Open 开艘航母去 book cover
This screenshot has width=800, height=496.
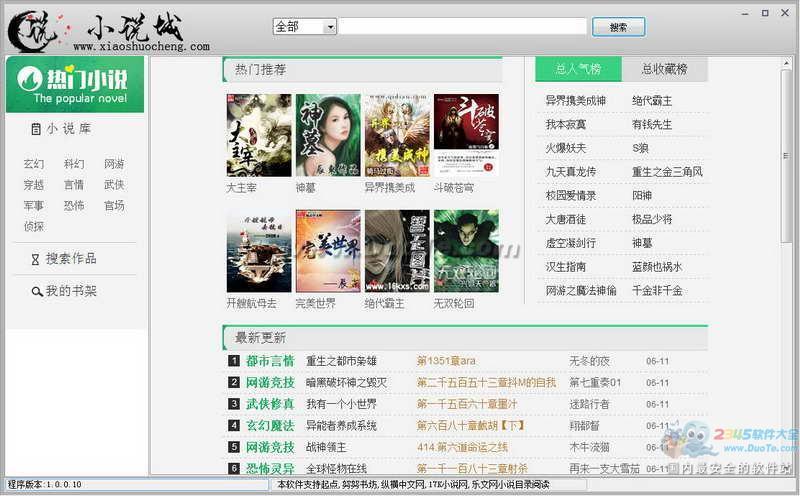pyautogui.click(x=259, y=251)
